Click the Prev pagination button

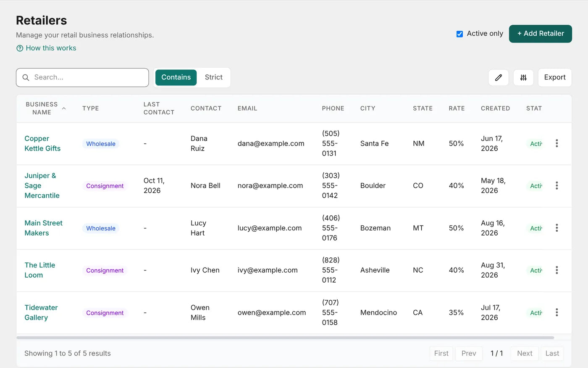coord(469,353)
